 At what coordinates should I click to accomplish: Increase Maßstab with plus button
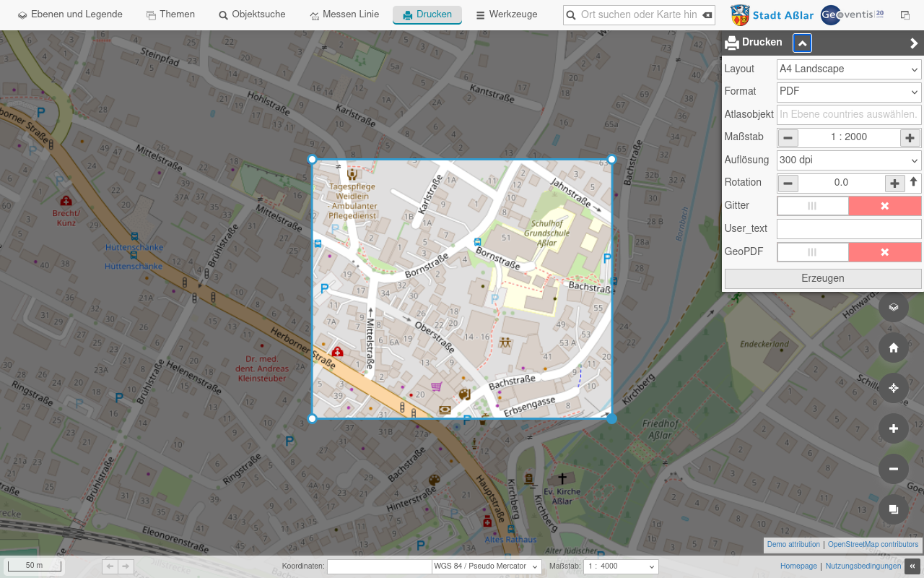point(910,138)
